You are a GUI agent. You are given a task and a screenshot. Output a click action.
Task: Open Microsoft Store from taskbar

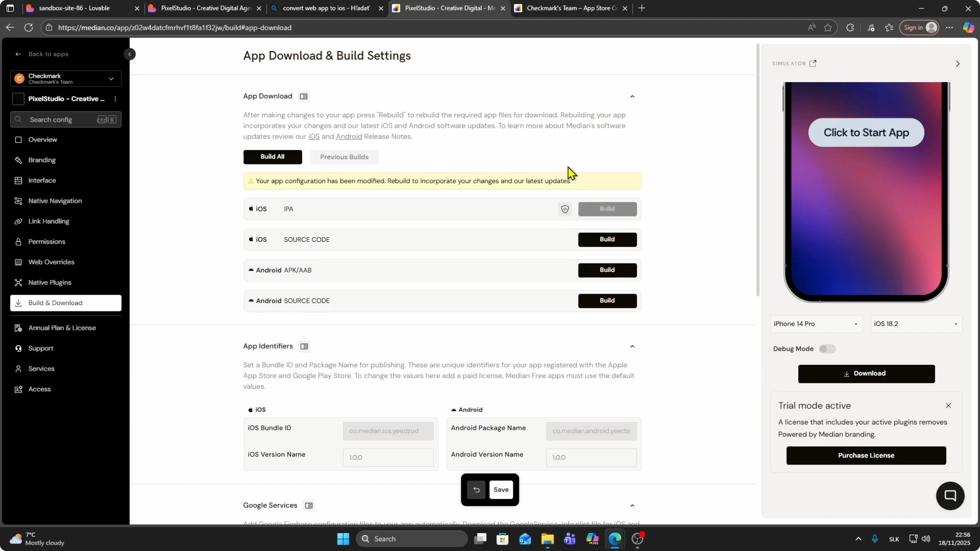click(503, 539)
